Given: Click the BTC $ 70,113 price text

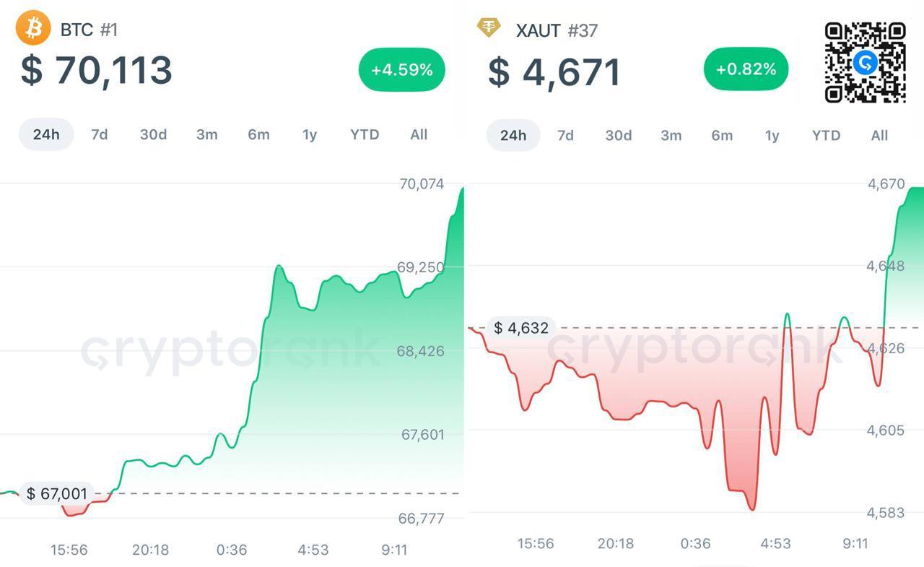Looking at the screenshot, I should [x=97, y=70].
